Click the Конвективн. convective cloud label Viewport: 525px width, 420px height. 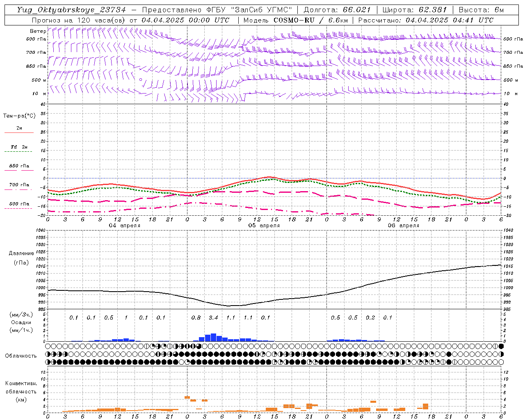[x=21, y=383]
